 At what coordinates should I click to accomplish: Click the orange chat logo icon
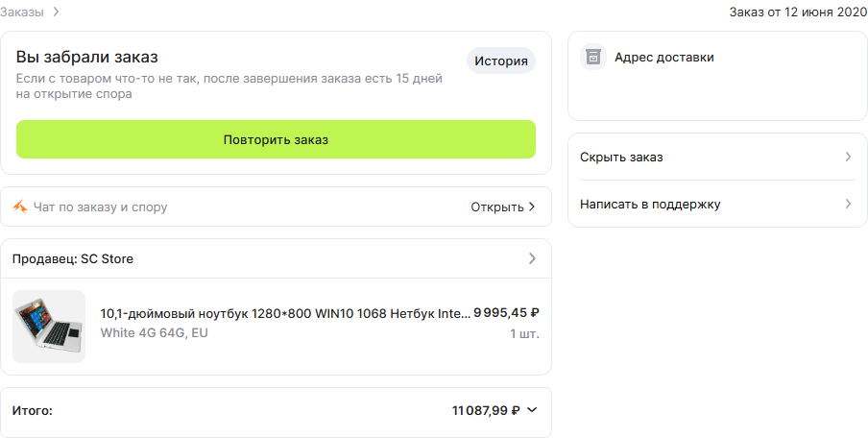pos(20,207)
